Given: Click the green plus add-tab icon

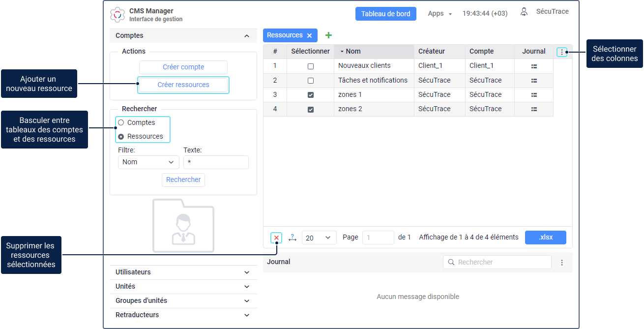Looking at the screenshot, I should point(328,35).
